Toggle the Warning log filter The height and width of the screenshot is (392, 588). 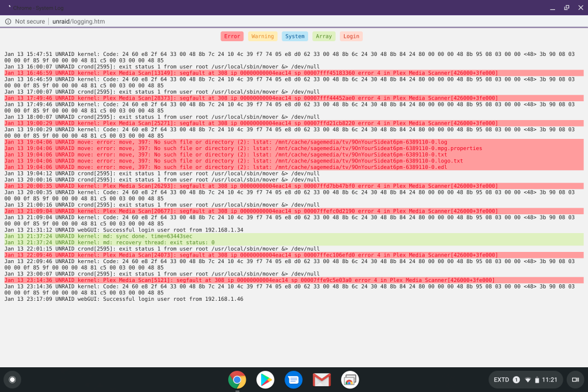pyautogui.click(x=262, y=36)
